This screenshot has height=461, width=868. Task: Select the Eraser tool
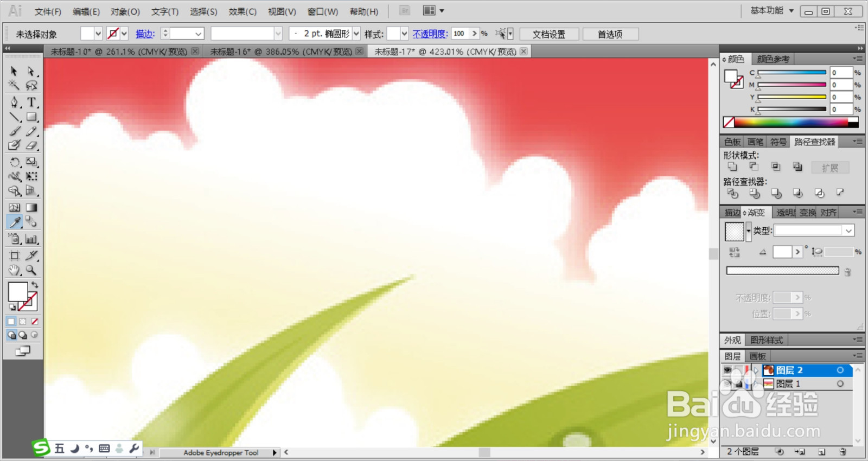point(31,145)
